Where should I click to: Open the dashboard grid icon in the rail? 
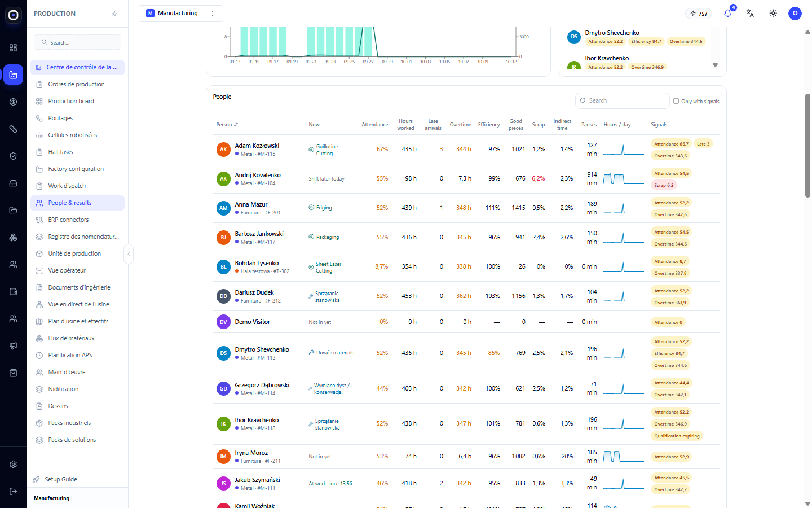point(14,48)
